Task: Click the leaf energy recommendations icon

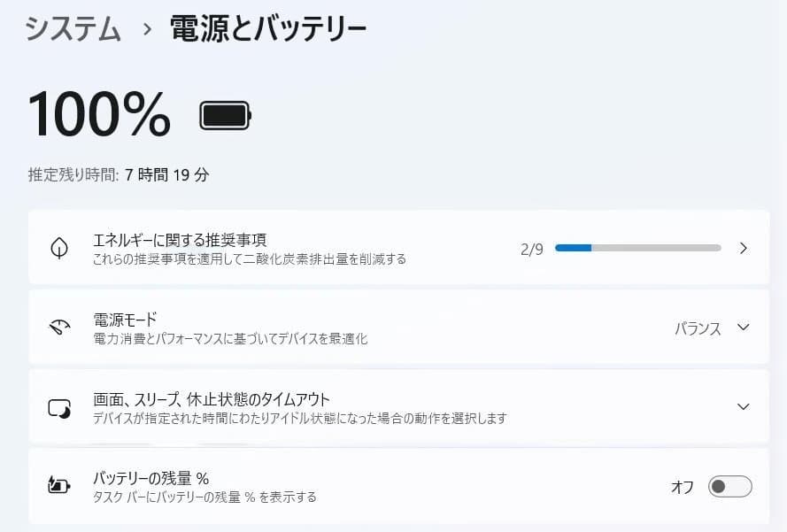Action: 58,248
